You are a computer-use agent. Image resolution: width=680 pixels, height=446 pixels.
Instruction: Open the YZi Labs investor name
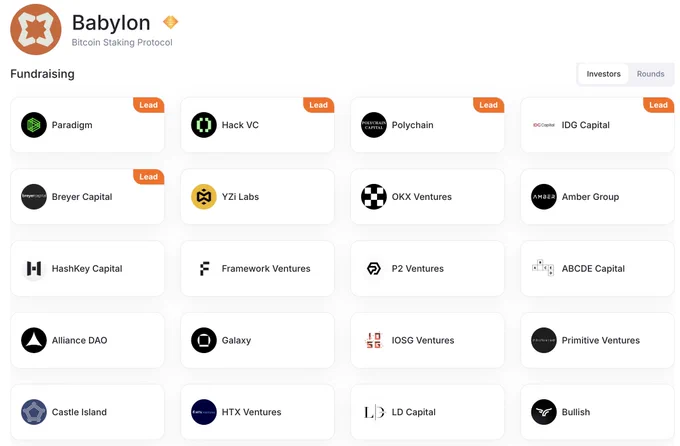pos(240,197)
